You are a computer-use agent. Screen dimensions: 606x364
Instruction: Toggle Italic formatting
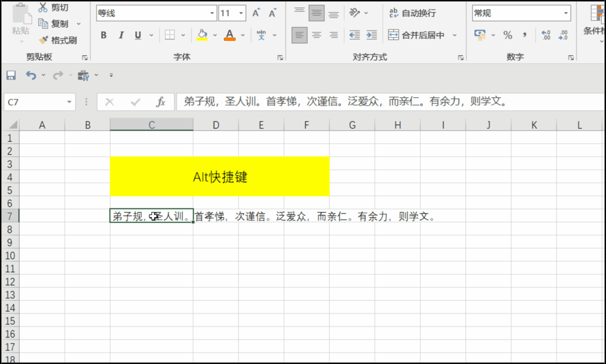point(120,35)
